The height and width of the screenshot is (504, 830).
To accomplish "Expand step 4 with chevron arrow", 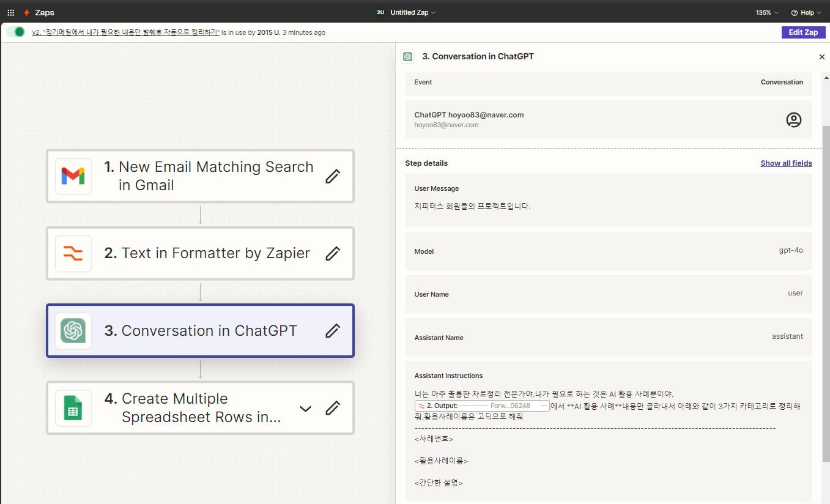I will 305,408.
